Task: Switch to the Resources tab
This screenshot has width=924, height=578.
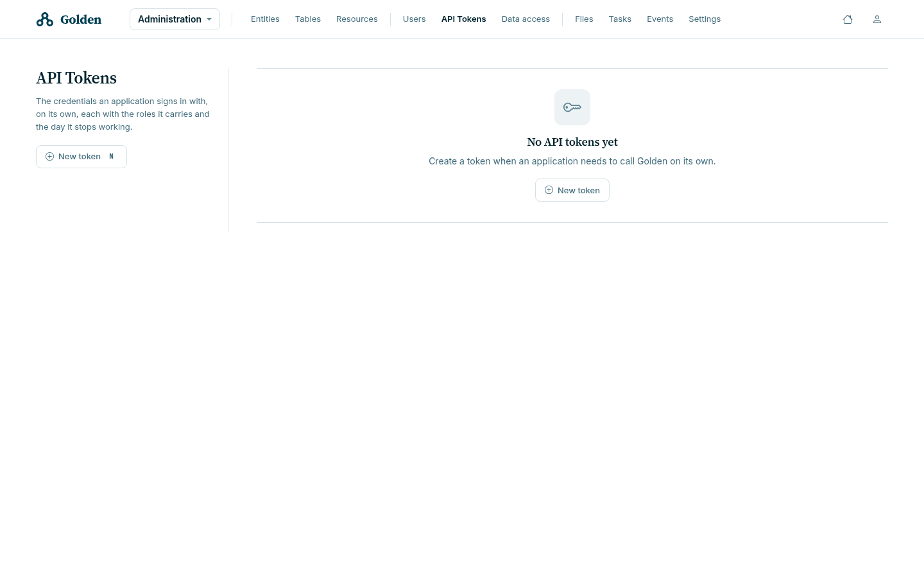Action: pyautogui.click(x=357, y=19)
